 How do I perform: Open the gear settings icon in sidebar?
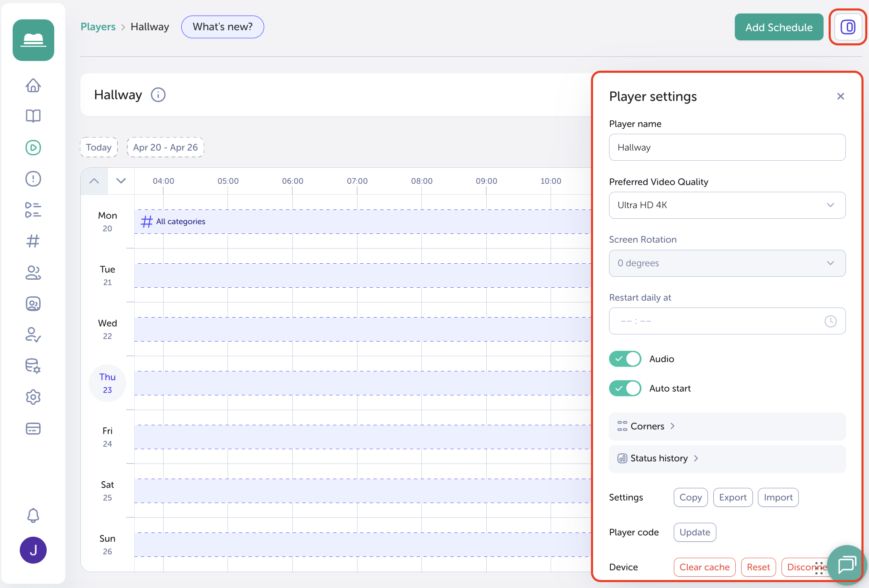coord(33,397)
